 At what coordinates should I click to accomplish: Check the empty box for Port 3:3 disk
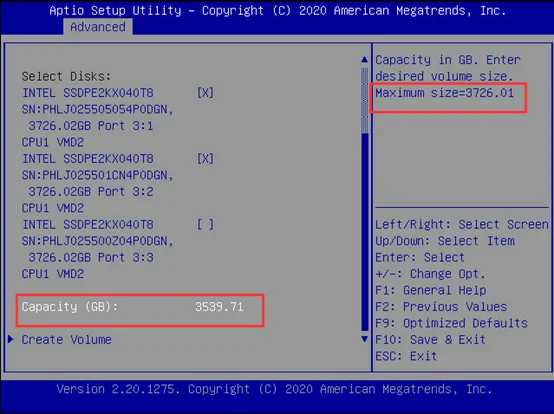click(205, 224)
